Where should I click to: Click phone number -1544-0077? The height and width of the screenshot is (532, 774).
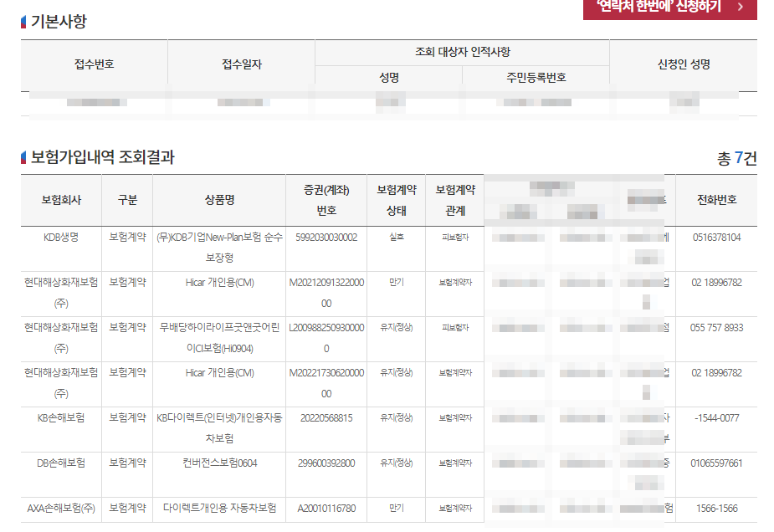coord(717,418)
